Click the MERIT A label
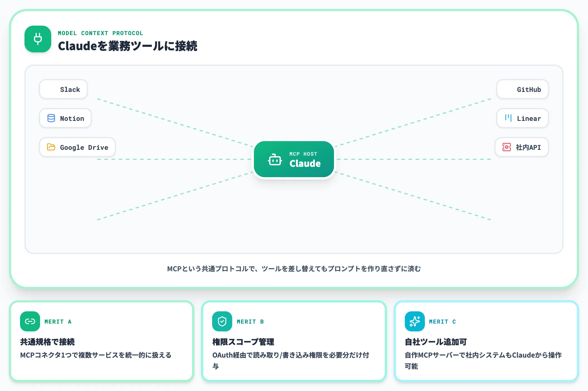 point(58,322)
